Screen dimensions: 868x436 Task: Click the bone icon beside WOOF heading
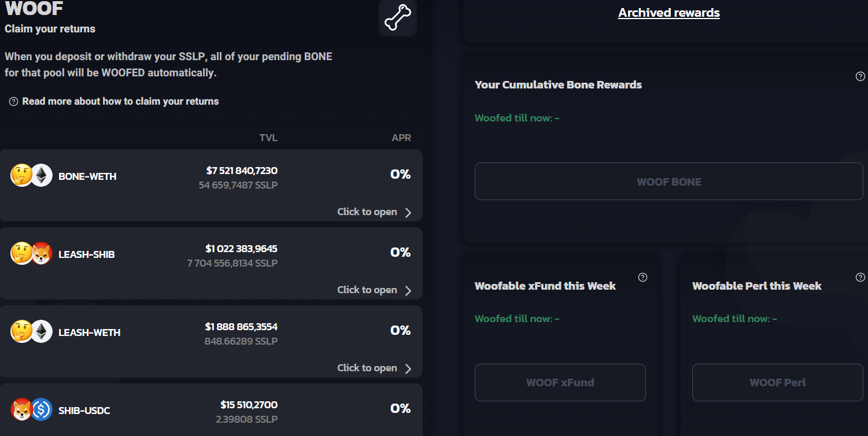point(398,17)
